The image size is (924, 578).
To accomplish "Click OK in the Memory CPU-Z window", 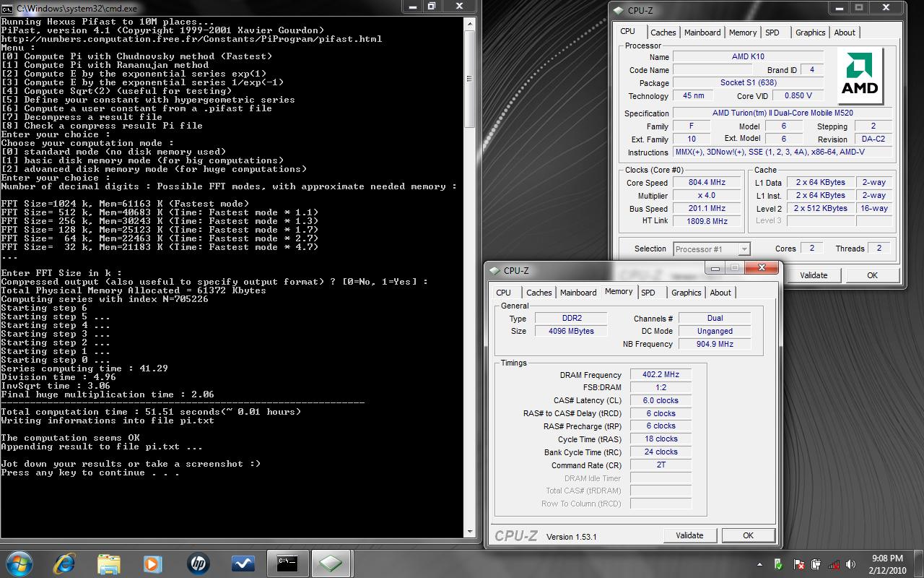I will pos(748,535).
